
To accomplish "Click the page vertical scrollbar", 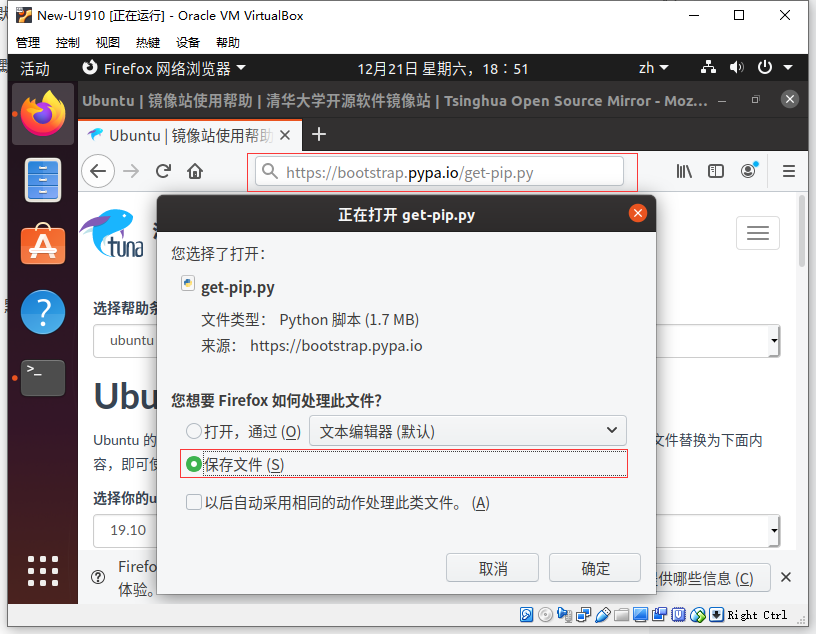I will pos(802,232).
